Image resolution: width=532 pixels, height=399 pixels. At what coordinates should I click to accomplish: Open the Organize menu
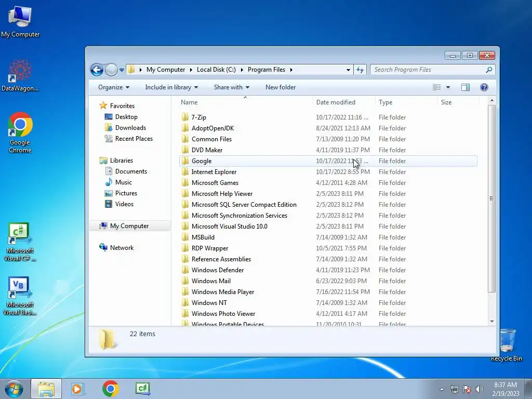click(x=114, y=87)
